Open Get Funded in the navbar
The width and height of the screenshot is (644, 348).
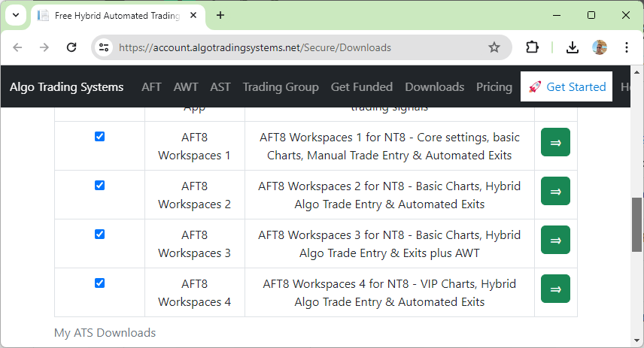pyautogui.click(x=361, y=87)
